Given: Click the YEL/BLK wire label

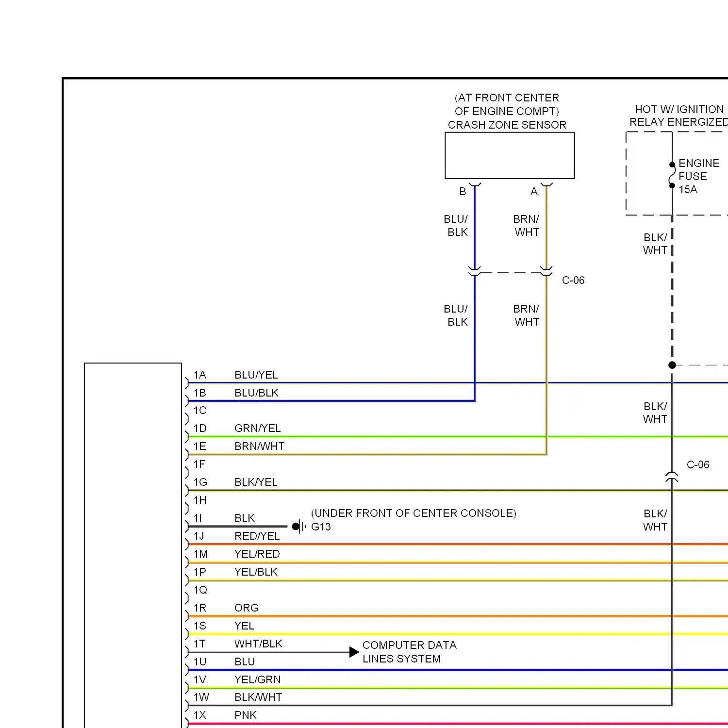Looking at the screenshot, I should [256, 572].
